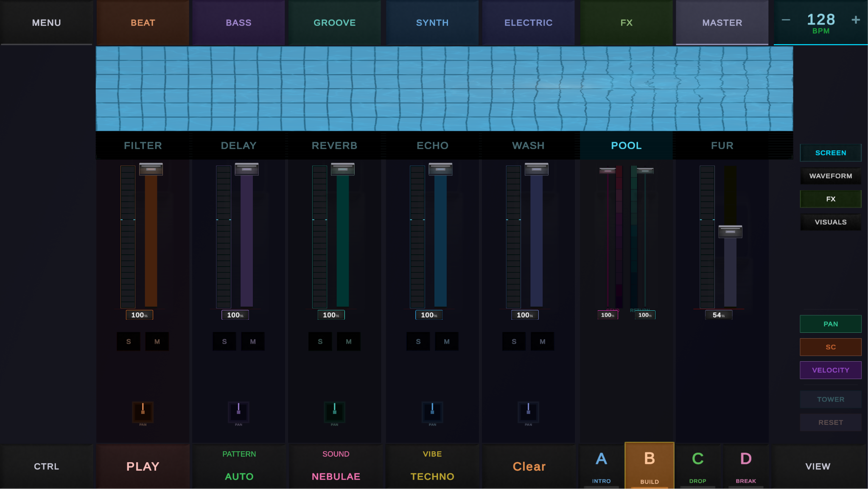Solo the Filter channel

tap(129, 341)
